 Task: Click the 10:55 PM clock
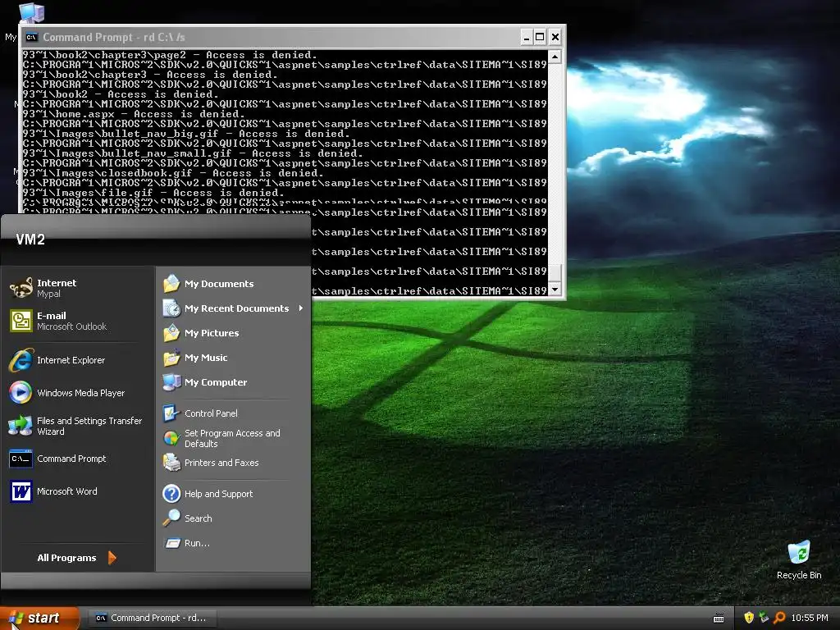[x=810, y=618]
